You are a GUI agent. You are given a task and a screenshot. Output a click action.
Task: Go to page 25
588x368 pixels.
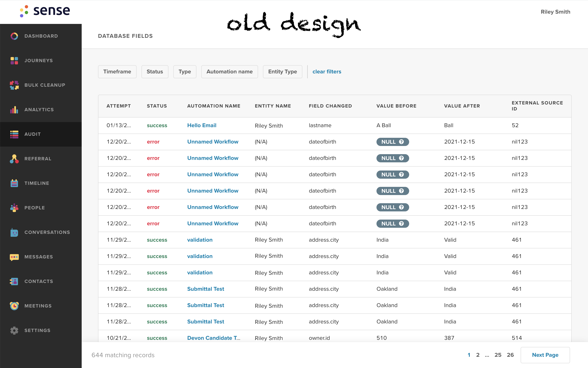[498, 355]
